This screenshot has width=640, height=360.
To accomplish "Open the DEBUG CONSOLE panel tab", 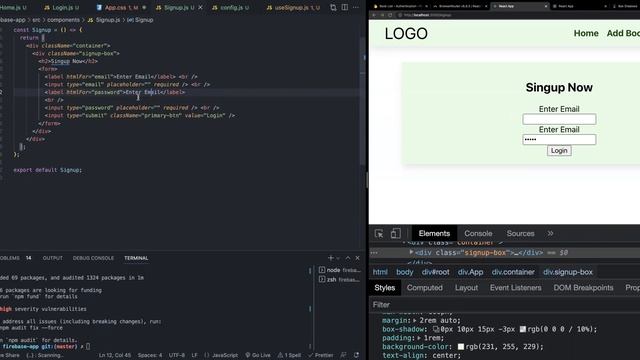I will [93, 258].
